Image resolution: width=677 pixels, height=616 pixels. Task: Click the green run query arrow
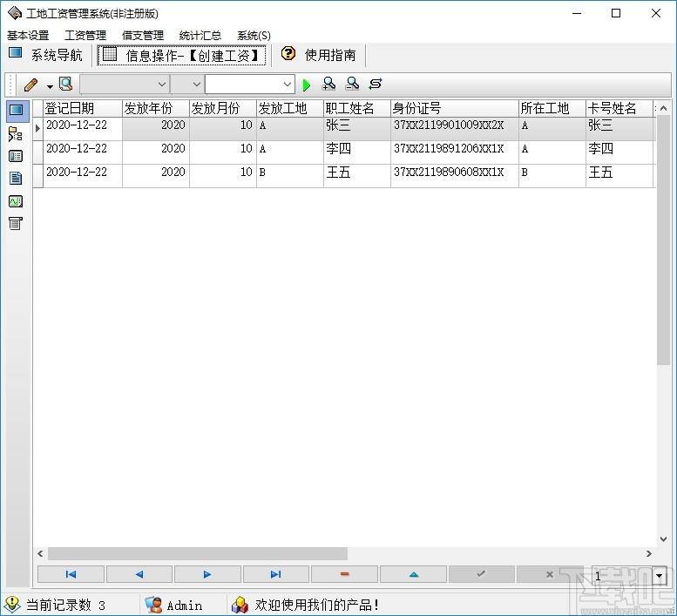coord(307,85)
